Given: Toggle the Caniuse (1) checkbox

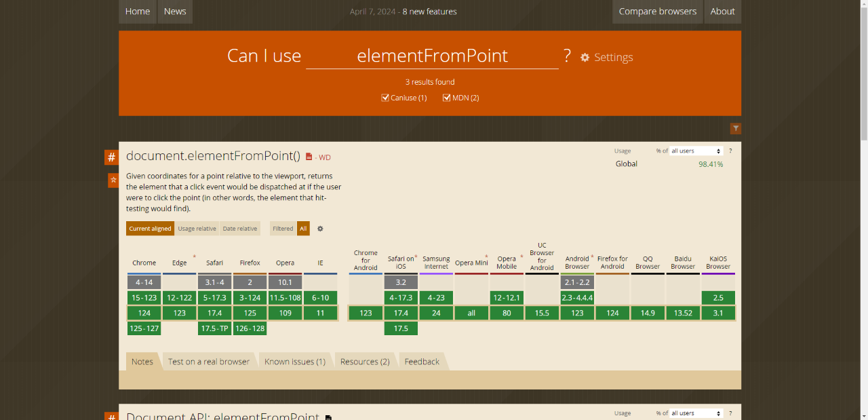Looking at the screenshot, I should click(385, 98).
